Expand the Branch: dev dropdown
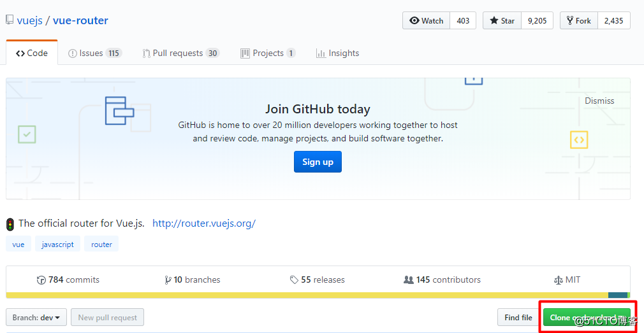This screenshot has height=333, width=644. 36,318
